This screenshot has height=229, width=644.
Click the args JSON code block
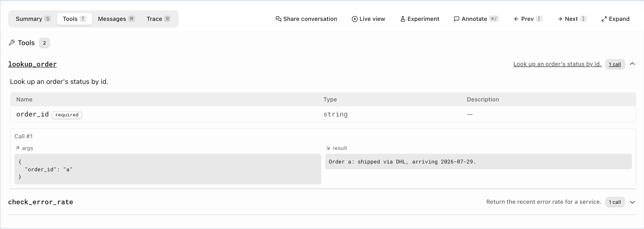[x=168, y=169]
